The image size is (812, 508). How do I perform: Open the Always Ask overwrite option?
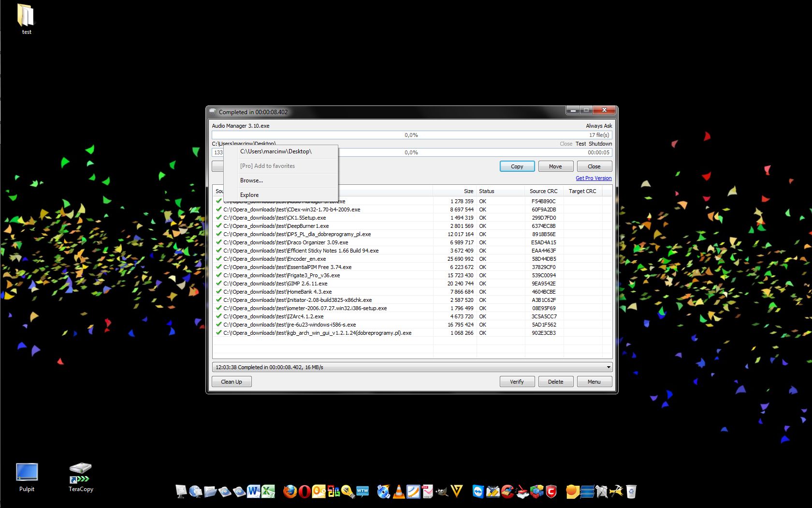pos(599,126)
